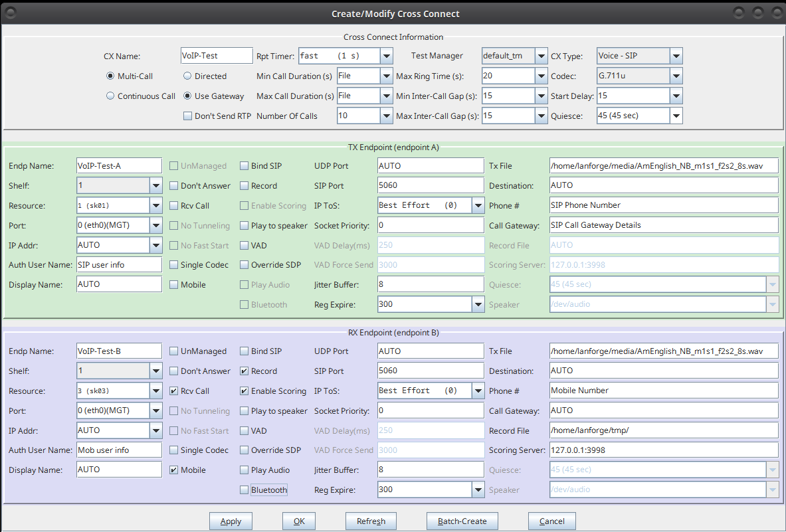Click the Refresh button
The height and width of the screenshot is (532, 786).
click(x=371, y=521)
